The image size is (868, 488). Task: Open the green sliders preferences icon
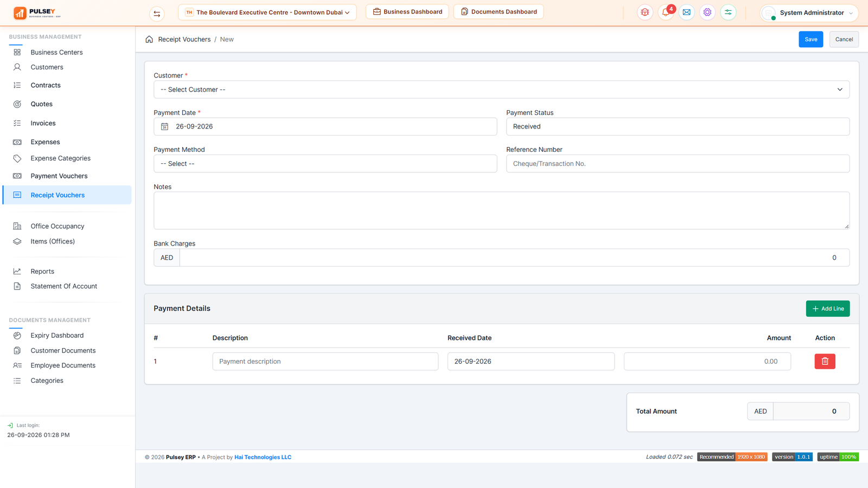tap(728, 12)
